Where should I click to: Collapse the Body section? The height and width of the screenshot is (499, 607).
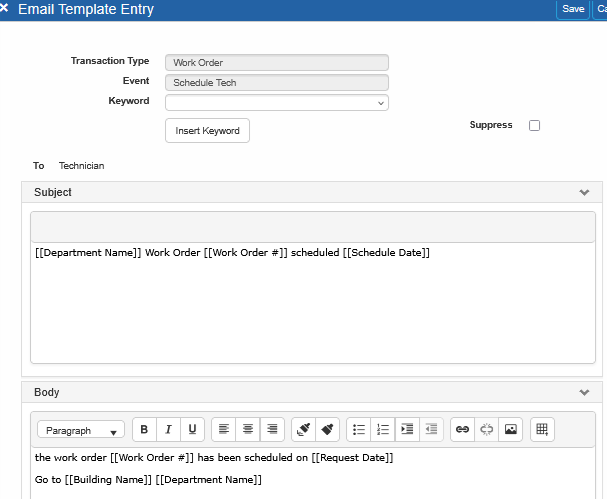pyautogui.click(x=584, y=393)
